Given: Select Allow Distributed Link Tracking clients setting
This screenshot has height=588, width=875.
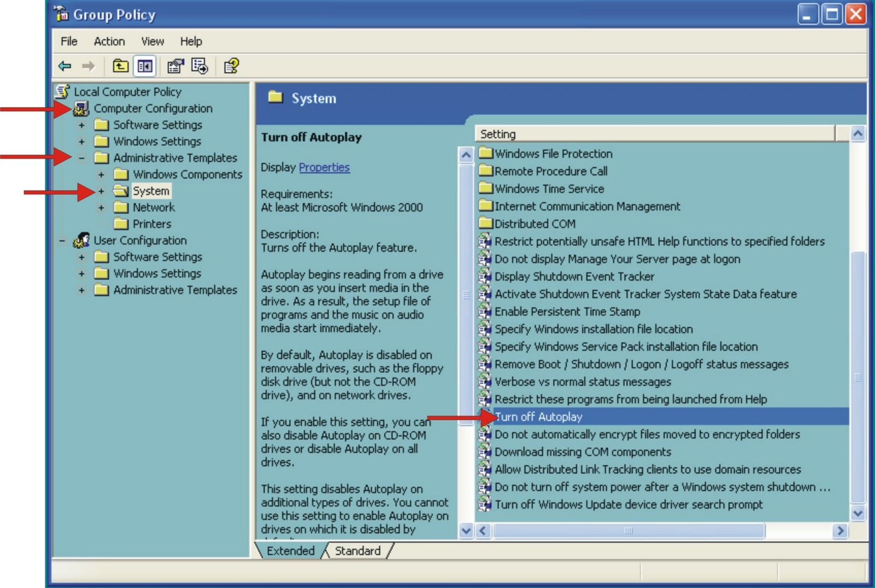Looking at the screenshot, I should (x=648, y=469).
